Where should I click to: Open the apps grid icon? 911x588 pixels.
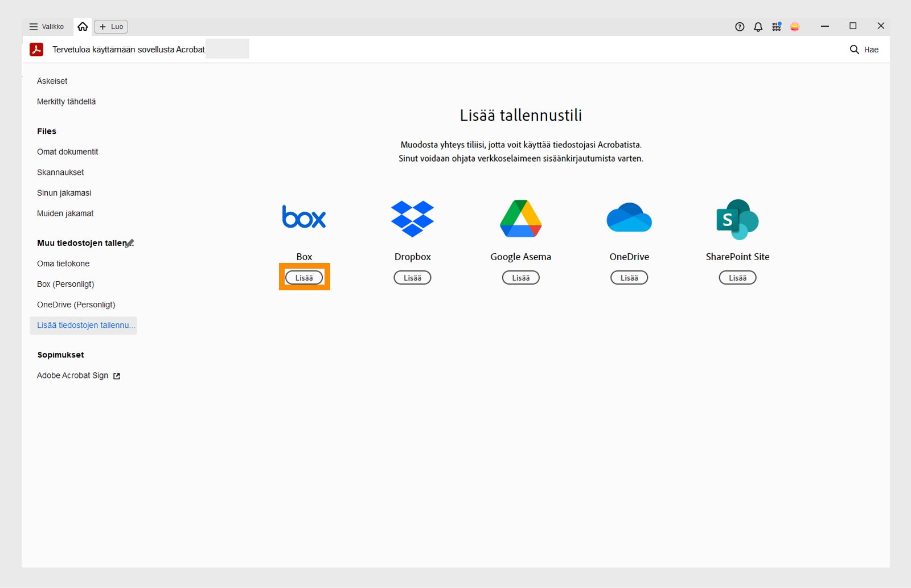[x=777, y=27]
